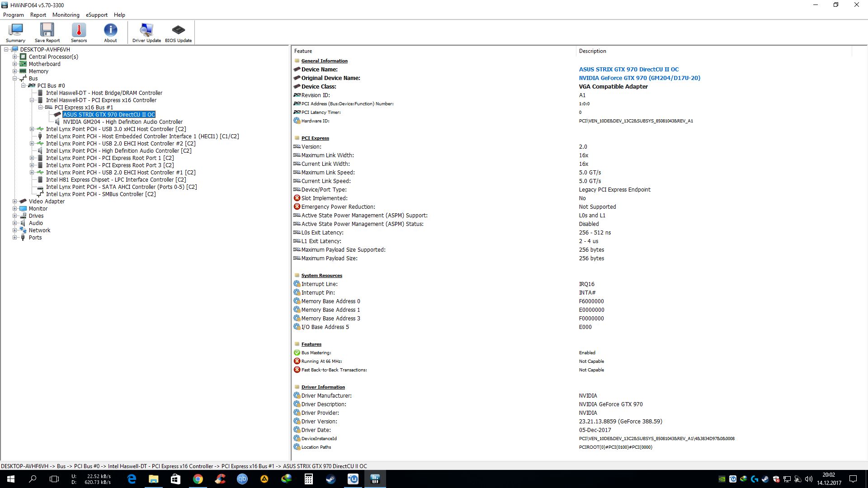868x488 pixels.
Task: Select Intel H81 Express Chipset LPC Controller
Action: (116, 180)
